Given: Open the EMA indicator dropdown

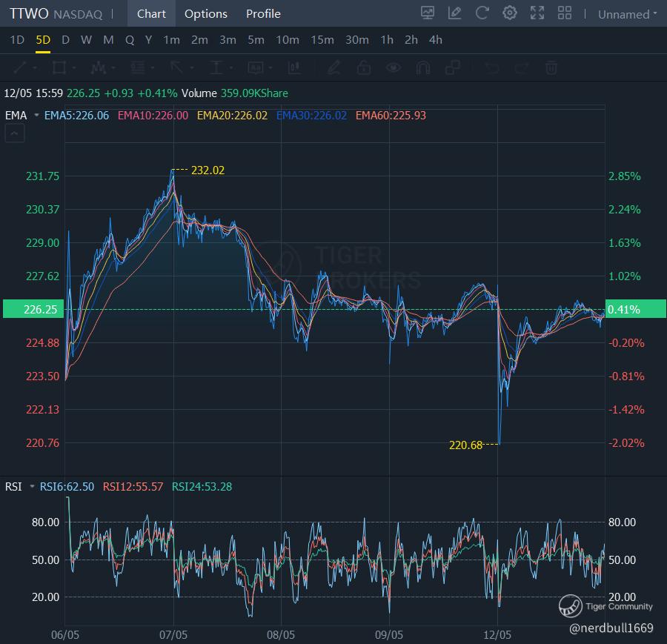Looking at the screenshot, I should coord(36,116).
